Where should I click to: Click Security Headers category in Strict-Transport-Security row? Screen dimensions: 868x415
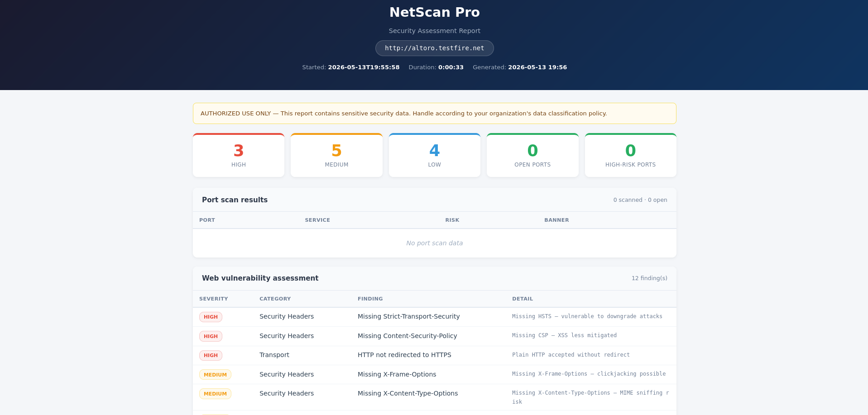click(286, 316)
